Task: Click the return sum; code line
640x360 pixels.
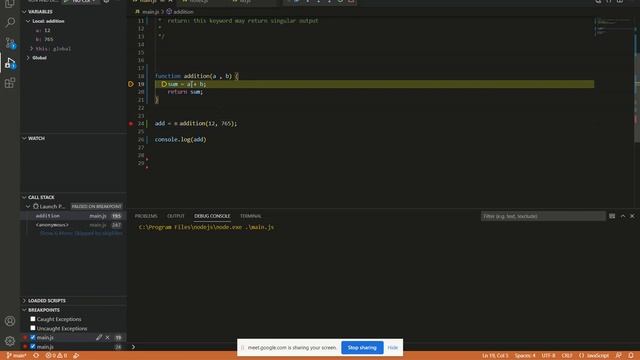Action: (185, 92)
